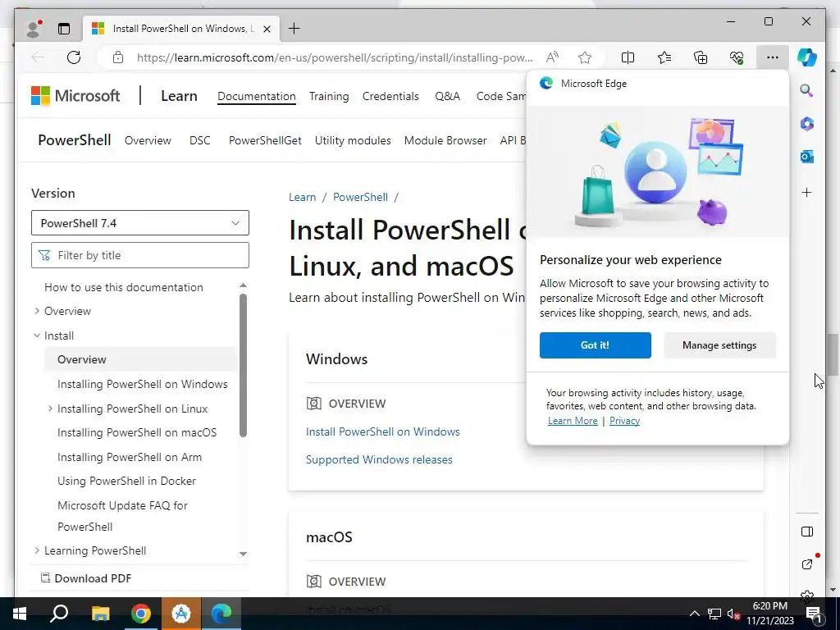Click Learn site title in header

[x=179, y=96]
